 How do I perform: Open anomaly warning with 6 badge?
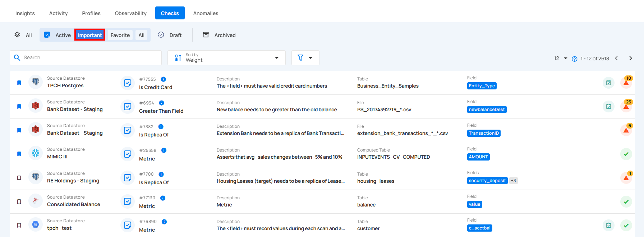(x=626, y=130)
